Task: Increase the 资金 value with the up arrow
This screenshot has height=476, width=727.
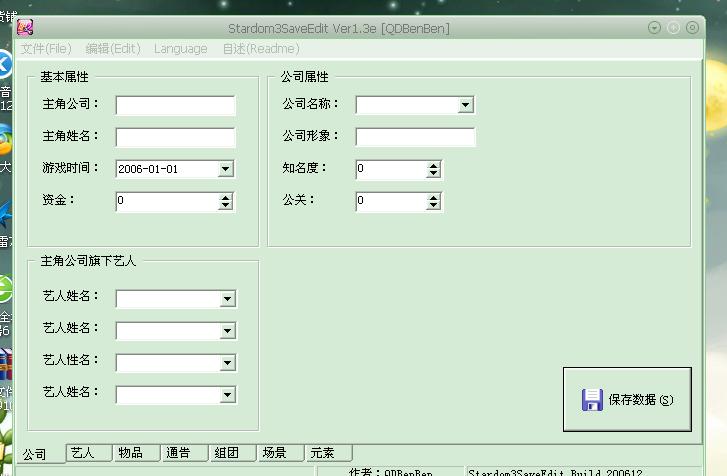Action: (226, 197)
